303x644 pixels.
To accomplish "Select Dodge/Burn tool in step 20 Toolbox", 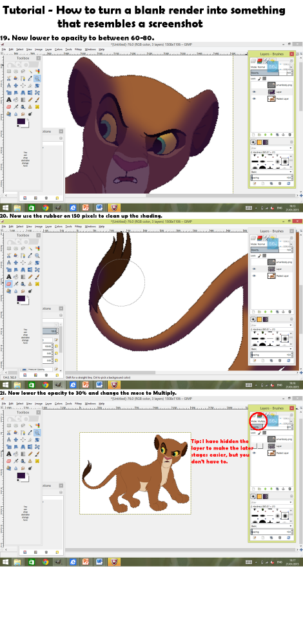I will click(x=30, y=291).
